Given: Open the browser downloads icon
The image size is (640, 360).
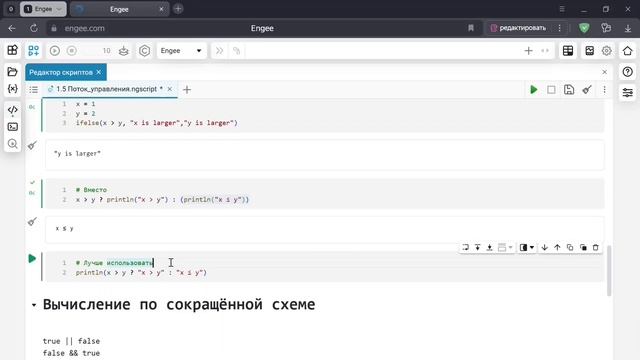Looking at the screenshot, I should [x=628, y=28].
